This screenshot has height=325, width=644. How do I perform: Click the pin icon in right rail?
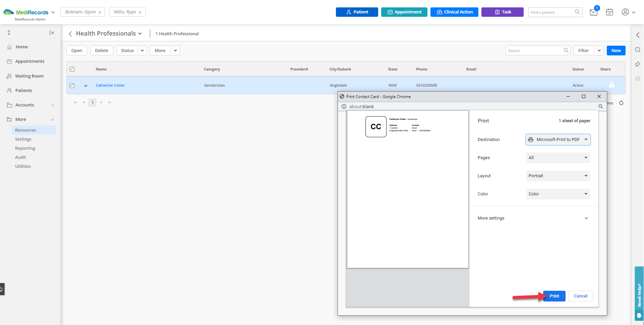638,64
